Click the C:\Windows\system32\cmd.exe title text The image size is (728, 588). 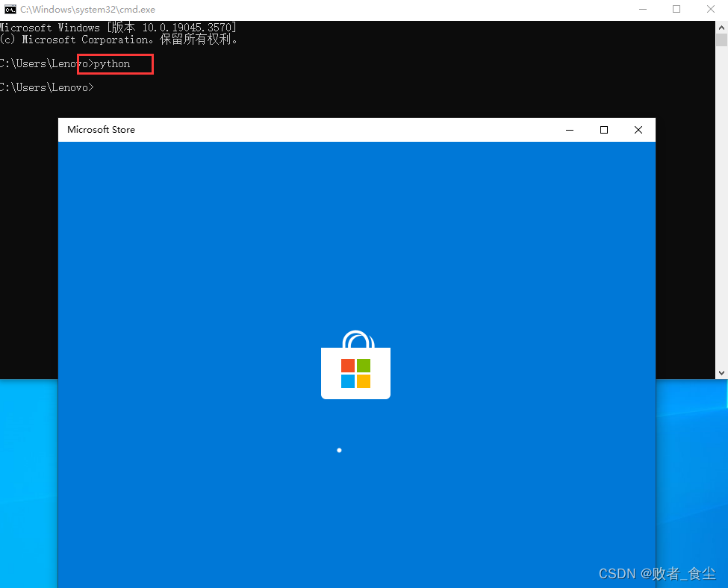coord(88,10)
